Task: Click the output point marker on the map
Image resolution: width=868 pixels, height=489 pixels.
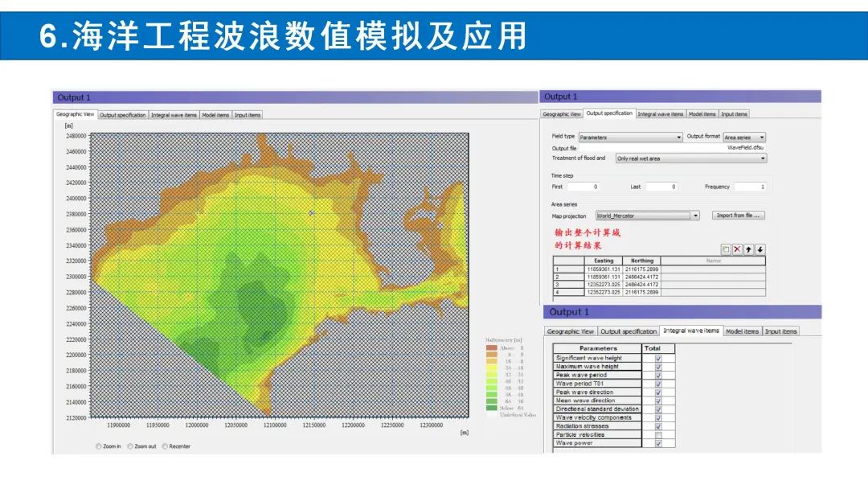Action: (312, 212)
